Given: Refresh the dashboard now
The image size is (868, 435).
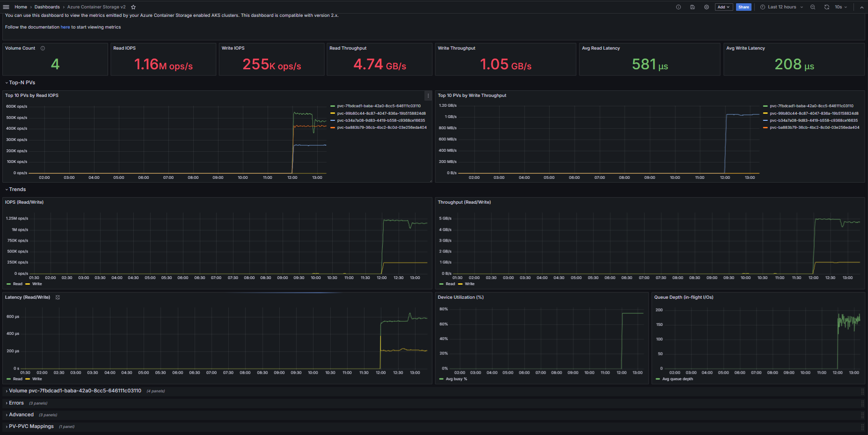Looking at the screenshot, I should pyautogui.click(x=827, y=7).
